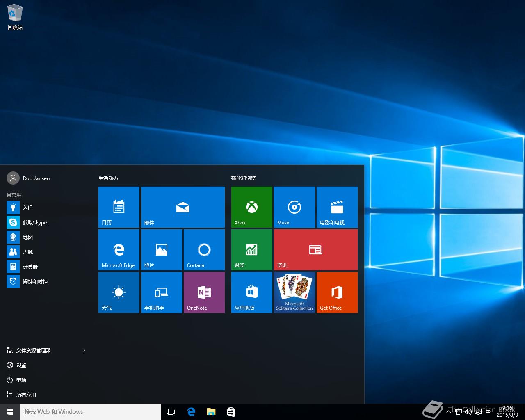Open File Explorer on the taskbar
Viewport: 525px width, 420px height.
pyautogui.click(x=211, y=412)
